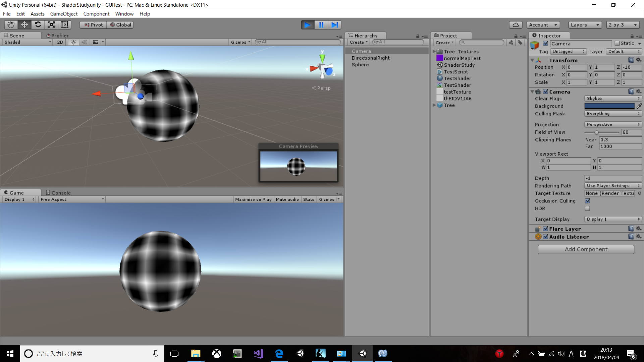Open the Rendering Path dropdown

(x=613, y=186)
